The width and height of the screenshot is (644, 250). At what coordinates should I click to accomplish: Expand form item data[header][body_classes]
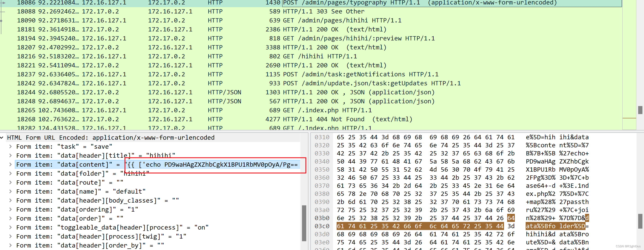point(11,200)
